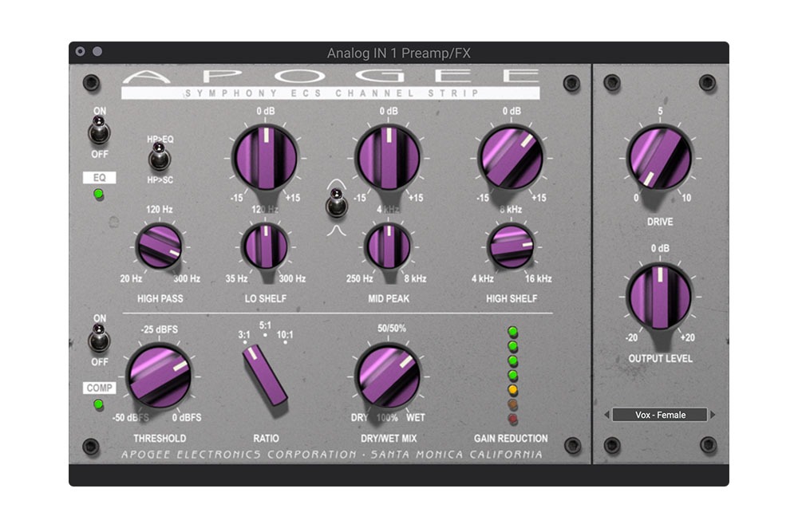The image size is (798, 532).
Task: Go to previous preset with left arrow
Action: (x=606, y=415)
